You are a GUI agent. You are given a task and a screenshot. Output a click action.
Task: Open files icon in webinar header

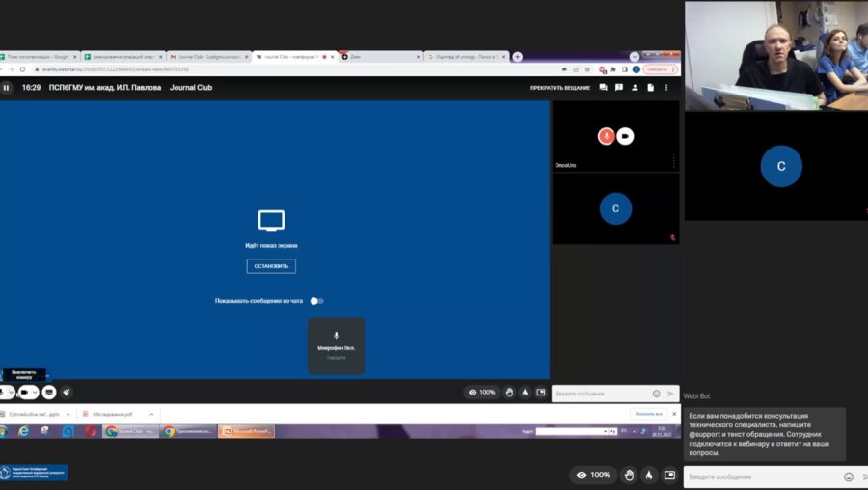point(650,88)
